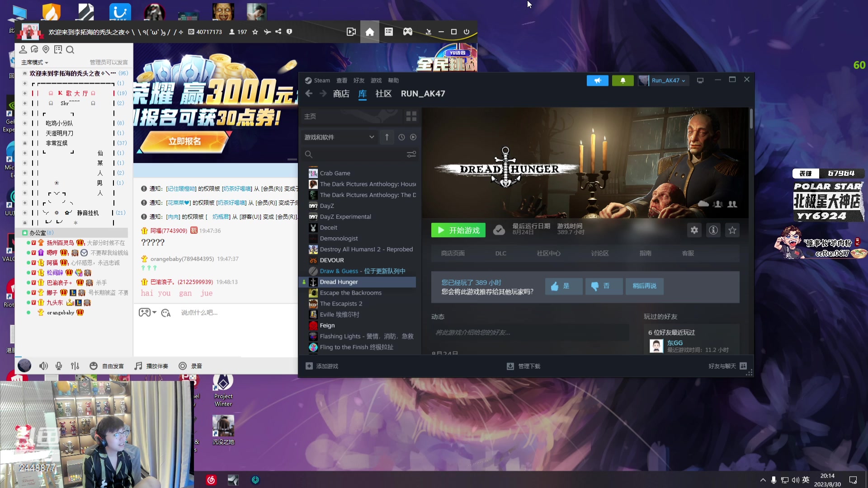Go back in Steam navigation
The height and width of the screenshot is (488, 868).
click(309, 94)
